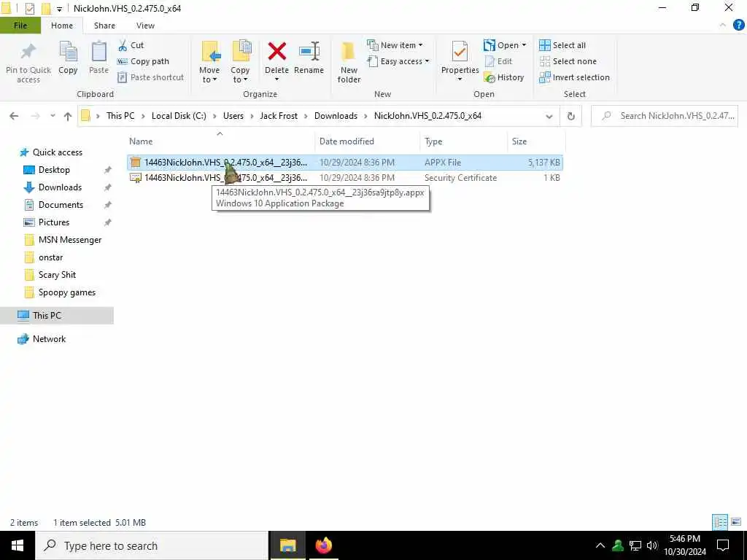Open the File menu tab
The width and height of the screenshot is (747, 560).
pyautogui.click(x=20, y=26)
